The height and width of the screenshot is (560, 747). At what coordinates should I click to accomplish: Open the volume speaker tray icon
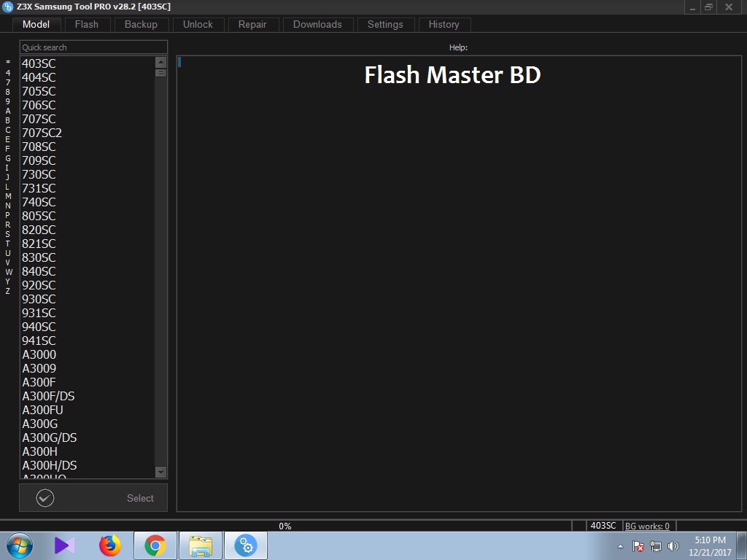pos(673,546)
